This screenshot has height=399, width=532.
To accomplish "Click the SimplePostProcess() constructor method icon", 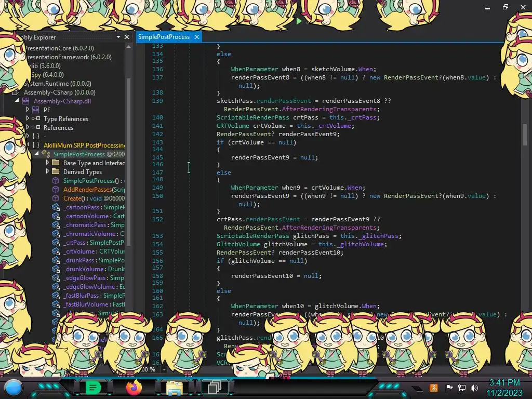I will [56, 180].
